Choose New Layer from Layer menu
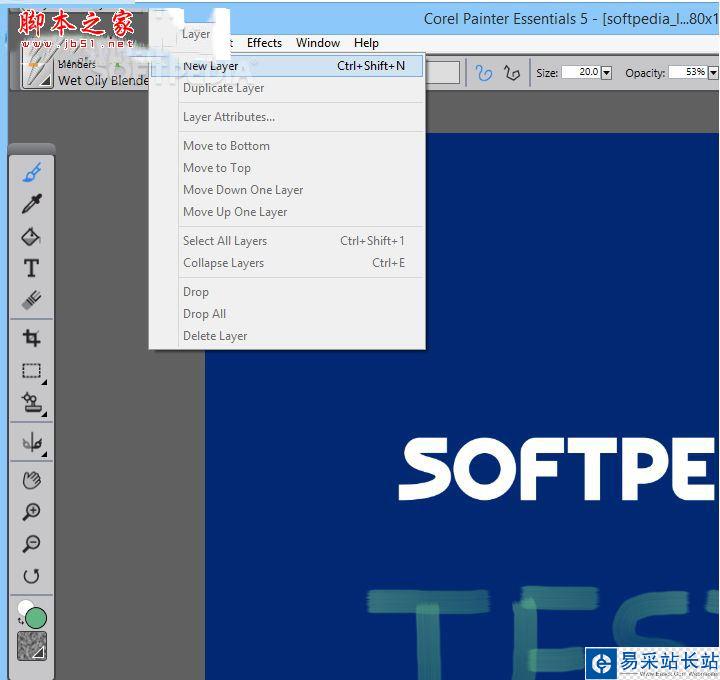Screen dimensions: 720x680 pyautogui.click(x=287, y=66)
